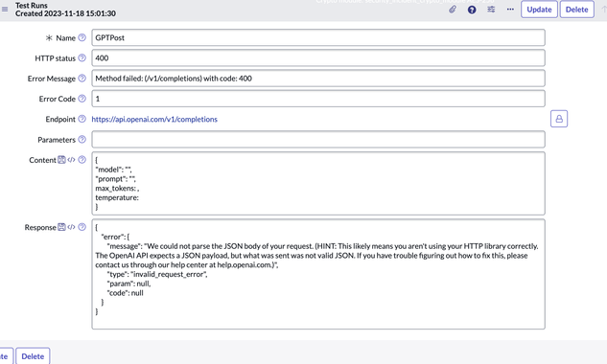Click inside the Content JSON text area
The height and width of the screenshot is (364, 607).
318,183
